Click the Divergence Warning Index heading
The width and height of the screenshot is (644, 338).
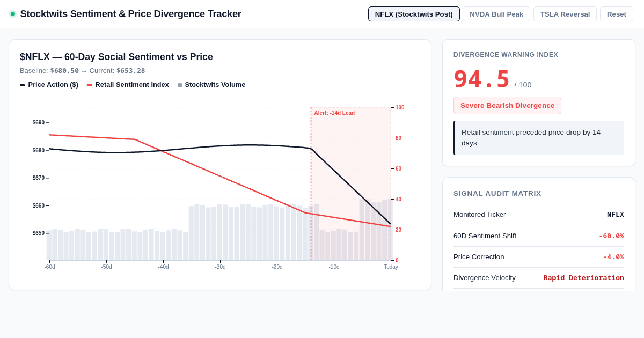click(506, 55)
